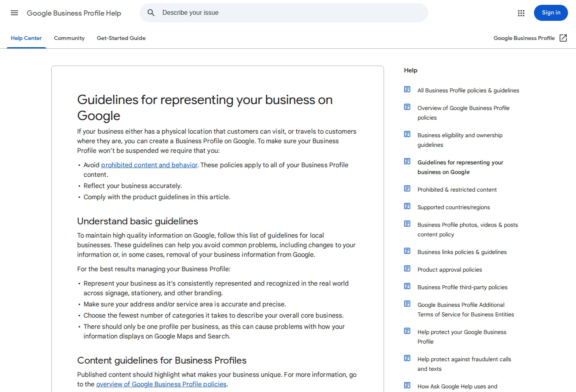Open How Ask Google Help uses article
Image resolution: width=576 pixels, height=392 pixels.
457,386
